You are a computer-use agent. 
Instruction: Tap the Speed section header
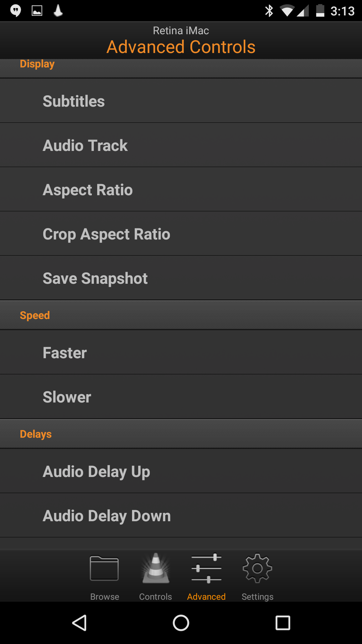click(35, 315)
